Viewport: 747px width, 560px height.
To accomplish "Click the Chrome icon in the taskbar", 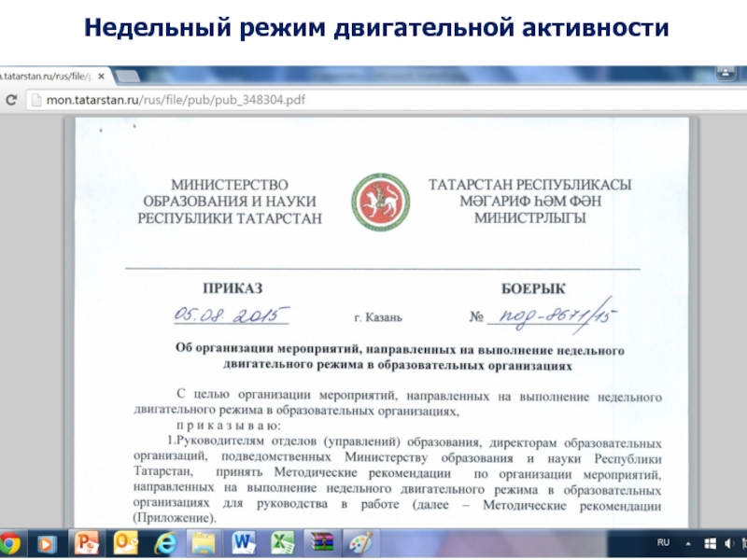I will click(x=9, y=544).
